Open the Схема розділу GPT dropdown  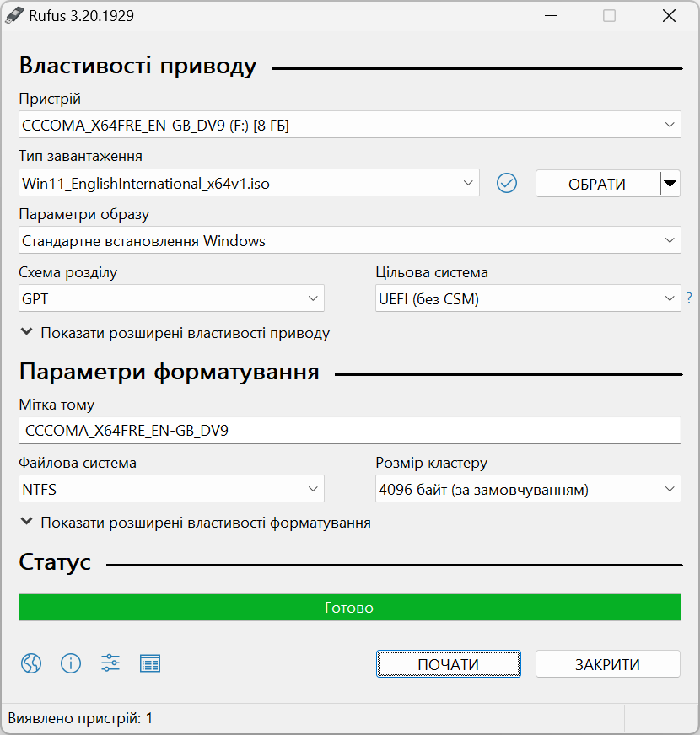coord(171,298)
